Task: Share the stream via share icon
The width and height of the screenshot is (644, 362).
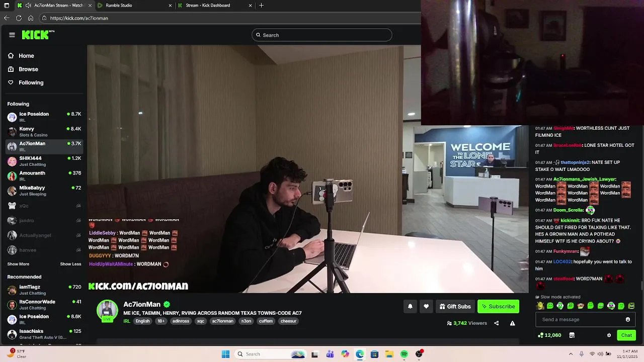Action: (497, 323)
